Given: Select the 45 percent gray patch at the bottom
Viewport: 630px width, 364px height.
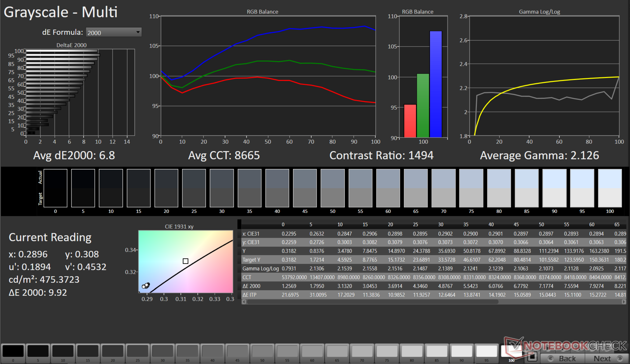Looking at the screenshot, I should pyautogui.click(x=238, y=353).
